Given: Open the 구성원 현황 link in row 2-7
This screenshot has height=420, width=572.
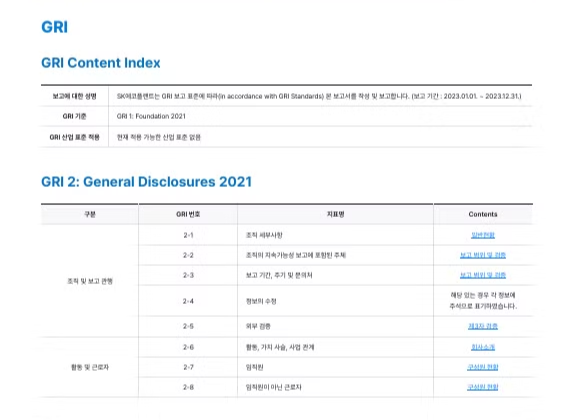Looking at the screenshot, I should coord(483,367).
